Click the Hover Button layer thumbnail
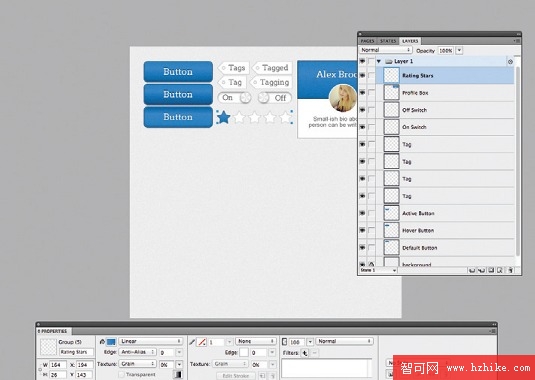Viewport: 535px width, 380px height. [x=391, y=230]
